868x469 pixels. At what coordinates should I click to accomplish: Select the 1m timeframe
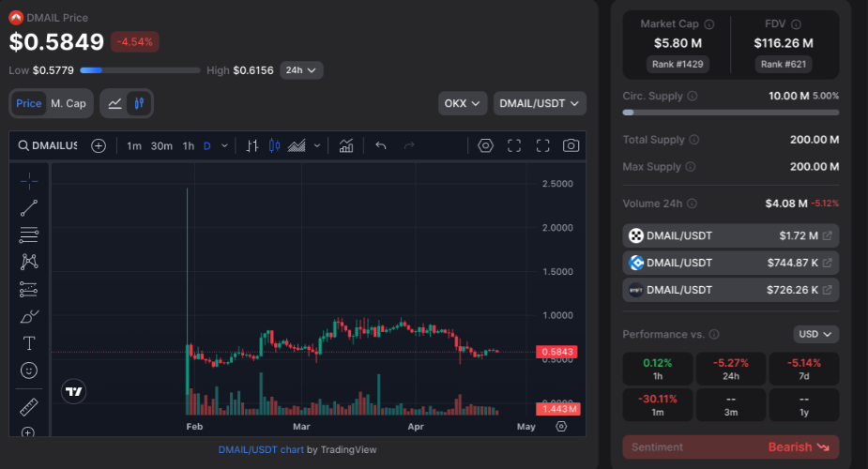[x=134, y=146]
